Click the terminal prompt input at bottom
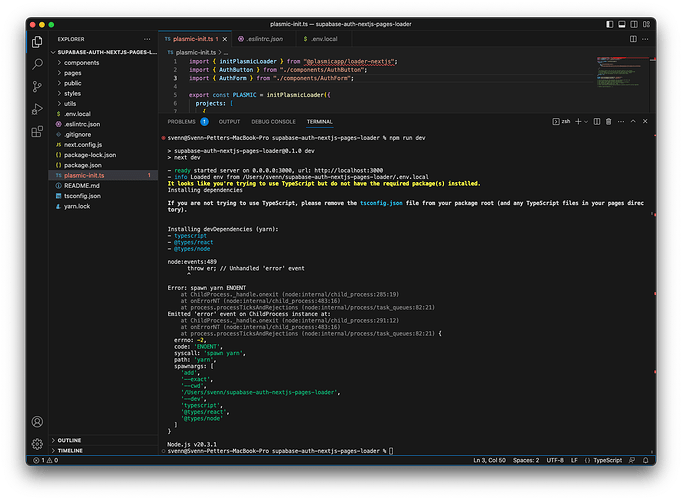682x500 pixels. coord(391,451)
